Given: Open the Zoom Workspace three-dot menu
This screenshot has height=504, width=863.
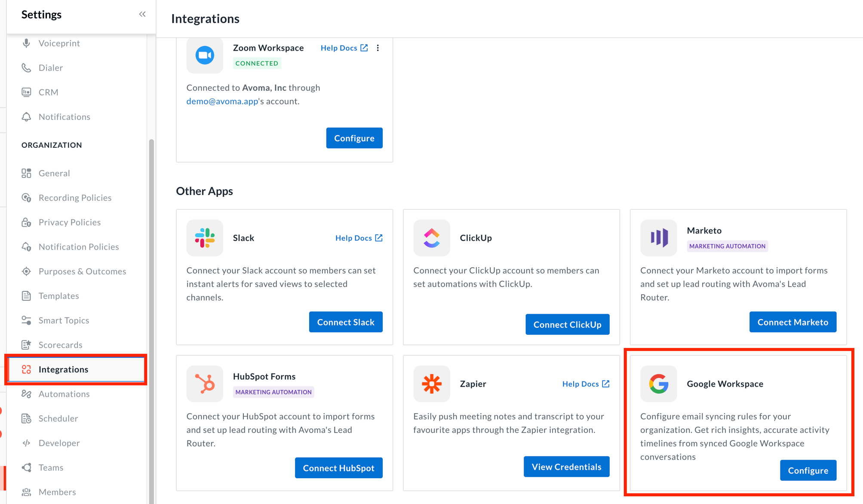Looking at the screenshot, I should (378, 48).
